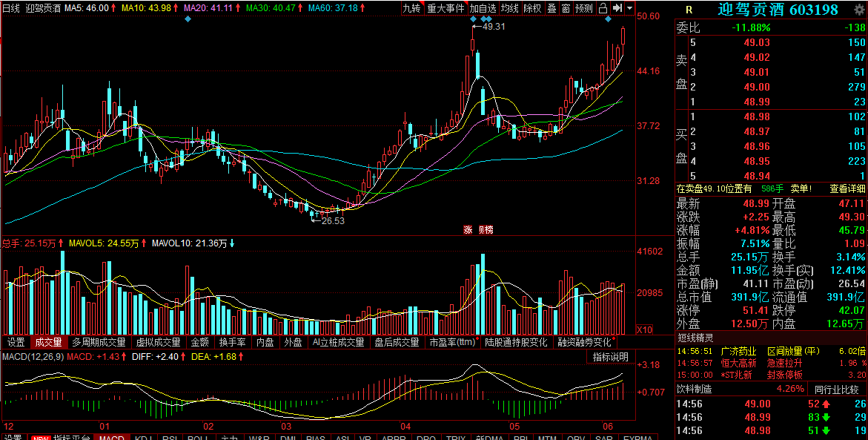Click the jump-to-end arrow icon
The width and height of the screenshot is (868, 440).
(x=617, y=8)
